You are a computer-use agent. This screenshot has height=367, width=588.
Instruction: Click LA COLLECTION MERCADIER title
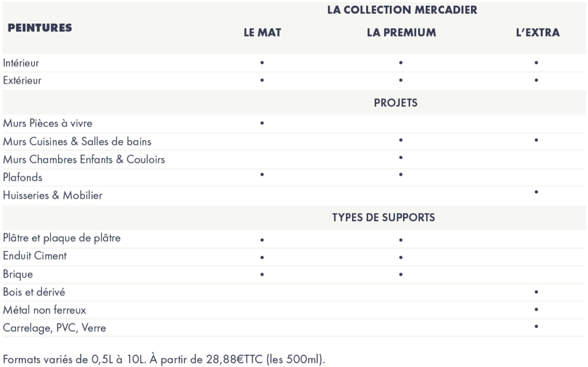[402, 10]
